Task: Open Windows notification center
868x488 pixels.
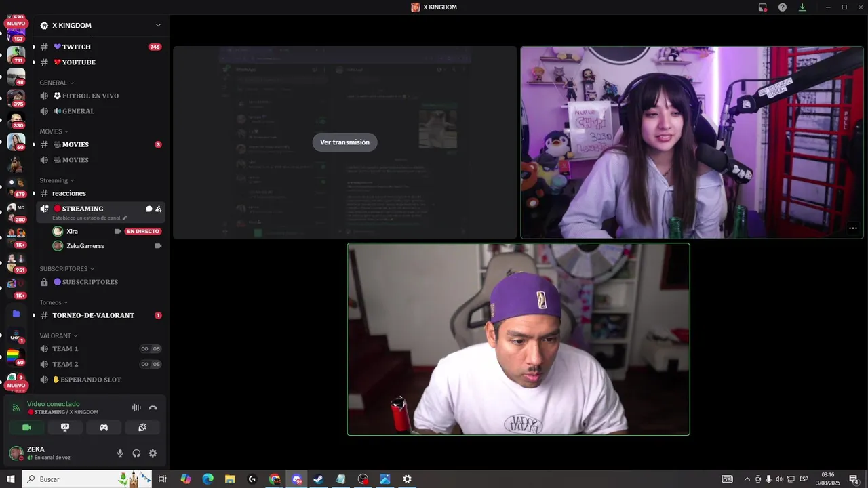Action: (854, 479)
